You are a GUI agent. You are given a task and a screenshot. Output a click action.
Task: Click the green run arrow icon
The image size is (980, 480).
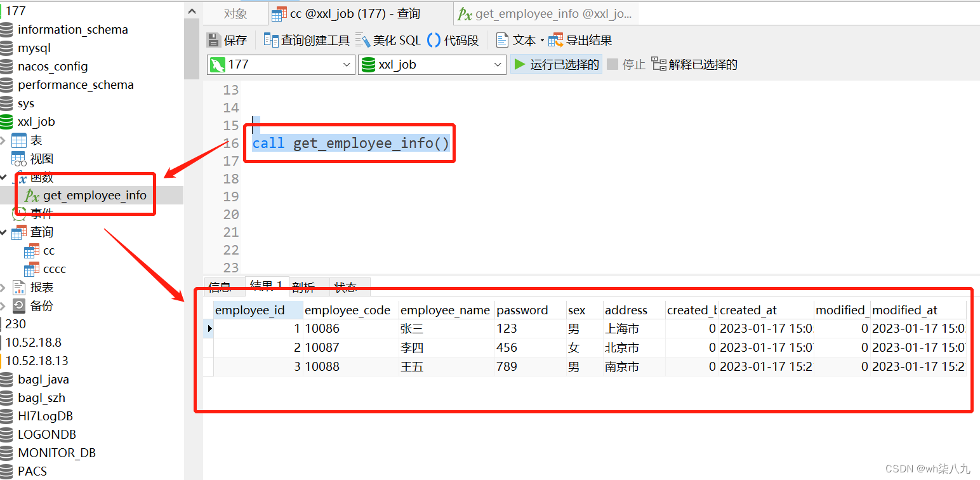click(520, 64)
